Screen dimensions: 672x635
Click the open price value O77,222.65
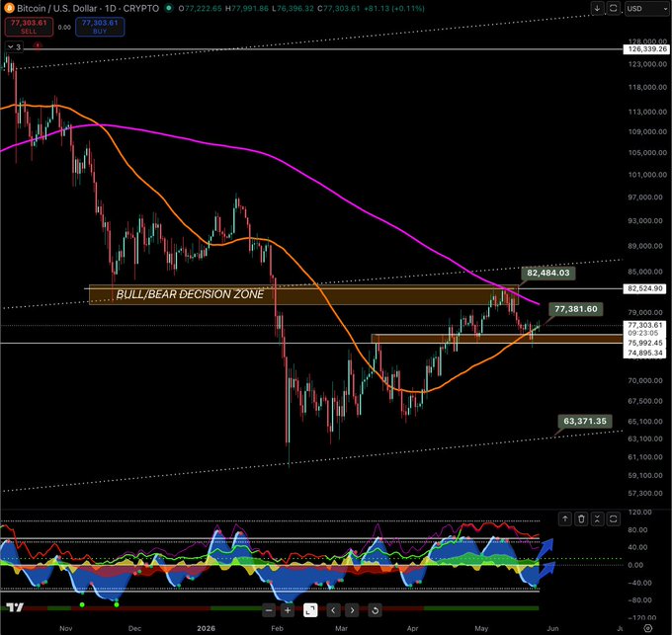point(201,9)
